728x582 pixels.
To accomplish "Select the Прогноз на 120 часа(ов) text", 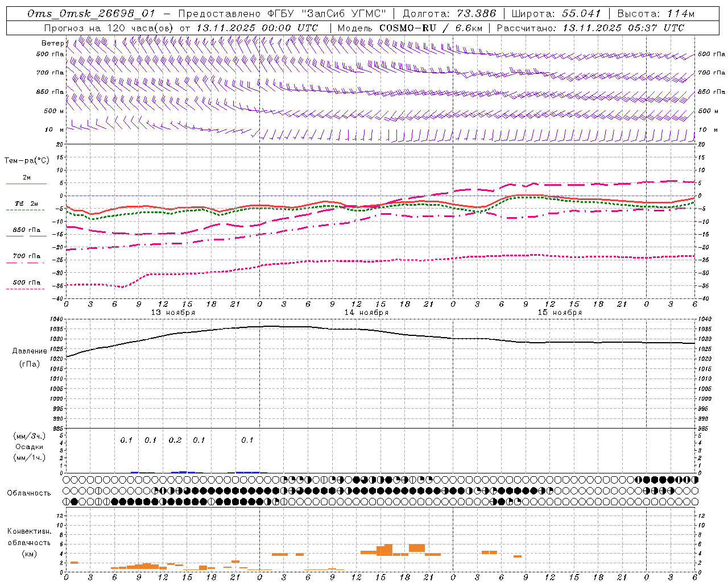I will click(x=109, y=28).
